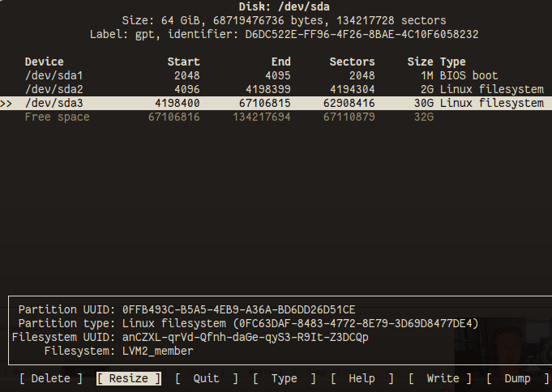Click the LVM2_member filesystem text
The image size is (552, 392).
coord(157,351)
